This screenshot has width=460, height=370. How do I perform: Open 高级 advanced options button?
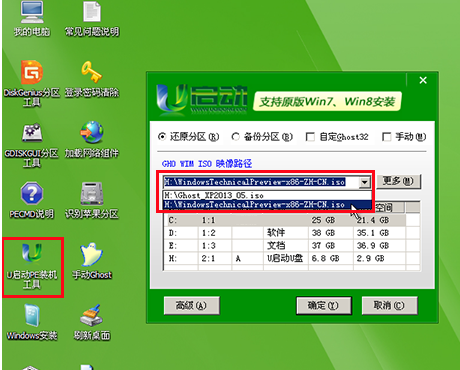pos(192,305)
